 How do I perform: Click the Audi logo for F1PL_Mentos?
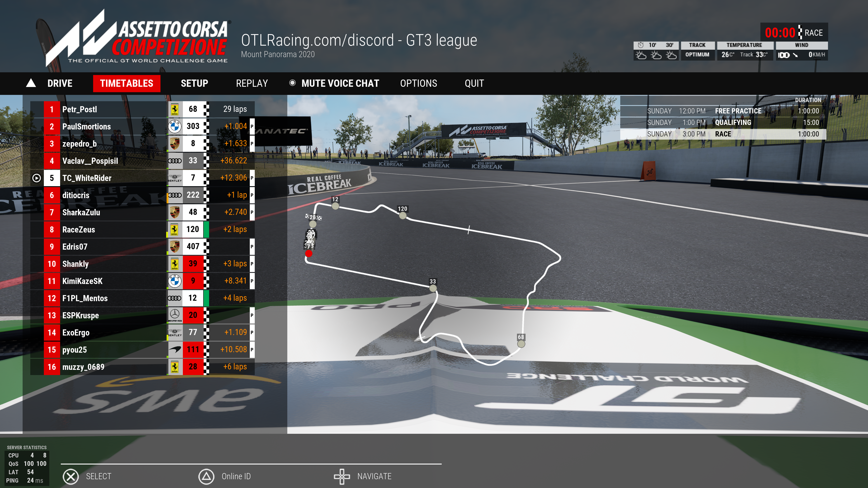tap(175, 298)
